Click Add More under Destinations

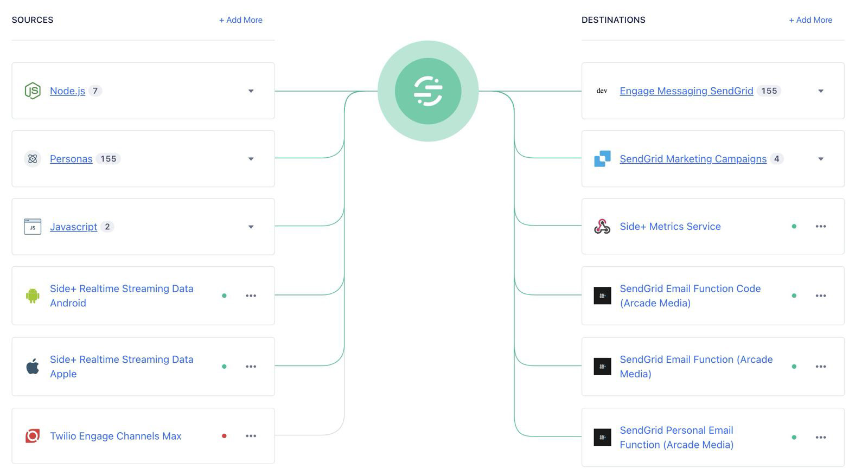click(x=810, y=20)
